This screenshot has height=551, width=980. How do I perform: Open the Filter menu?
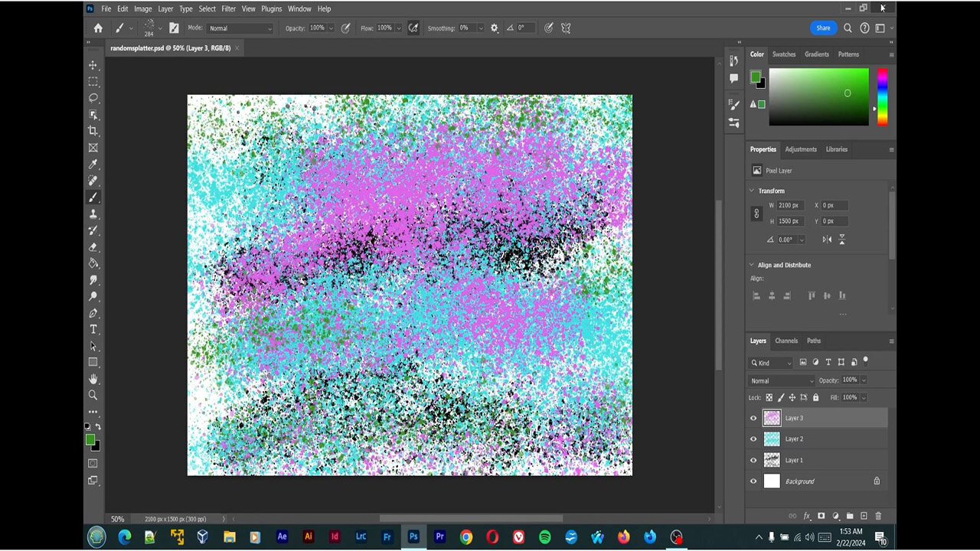pos(228,9)
